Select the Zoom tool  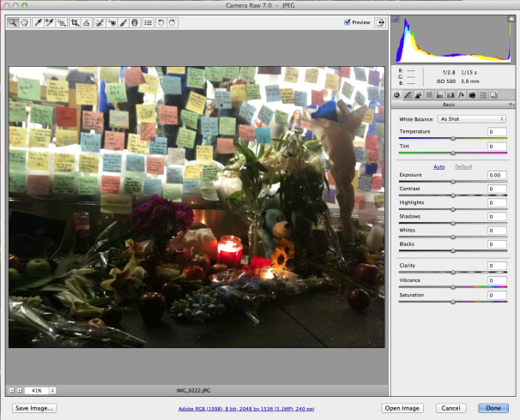(13, 22)
